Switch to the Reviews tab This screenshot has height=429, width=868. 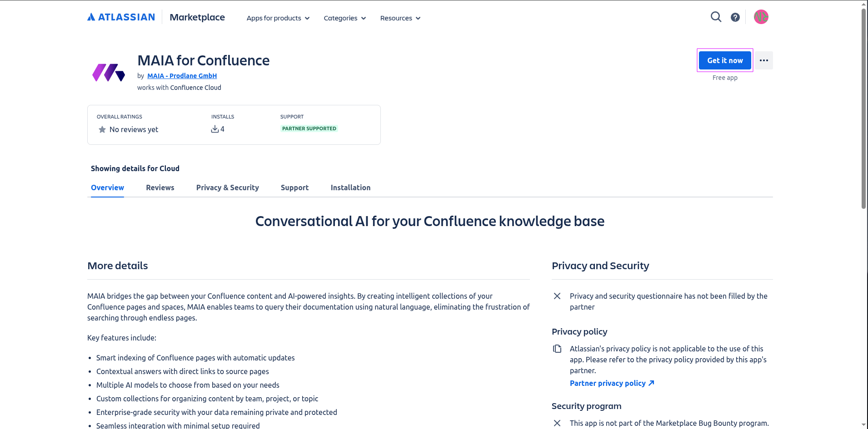point(160,187)
